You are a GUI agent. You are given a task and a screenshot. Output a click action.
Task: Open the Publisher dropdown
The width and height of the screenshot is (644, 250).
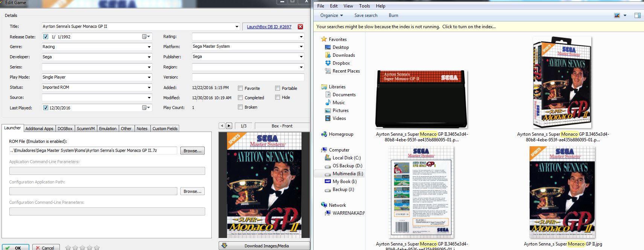[x=301, y=57]
